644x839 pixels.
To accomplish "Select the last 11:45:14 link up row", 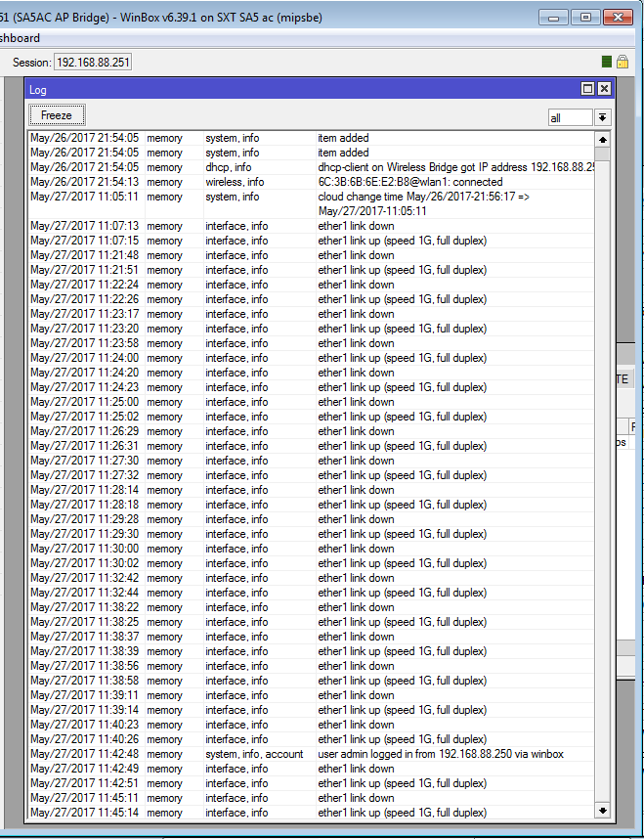I will click(x=312, y=813).
